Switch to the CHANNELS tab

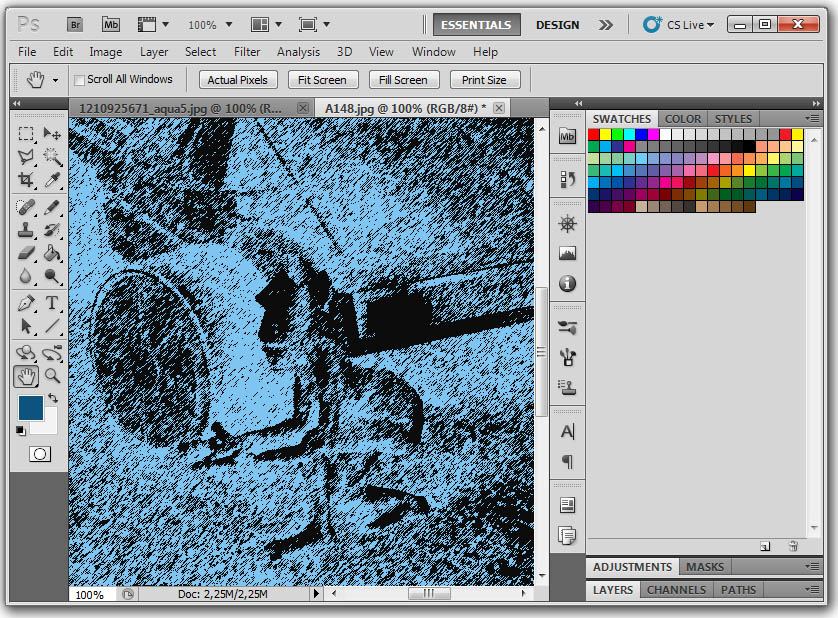click(676, 590)
